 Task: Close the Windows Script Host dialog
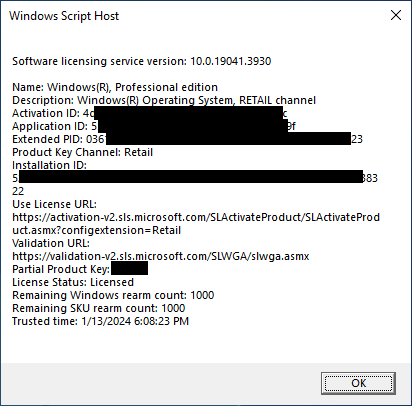coord(396,15)
